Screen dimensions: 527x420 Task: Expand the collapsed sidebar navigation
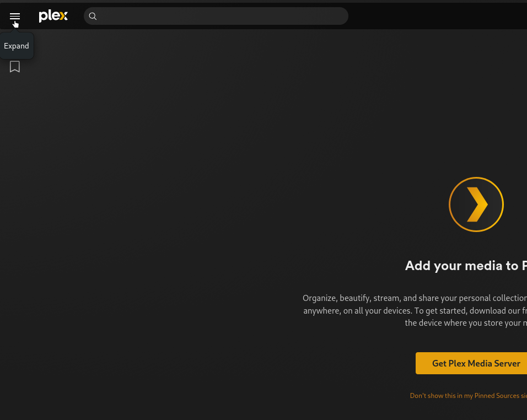15,17
